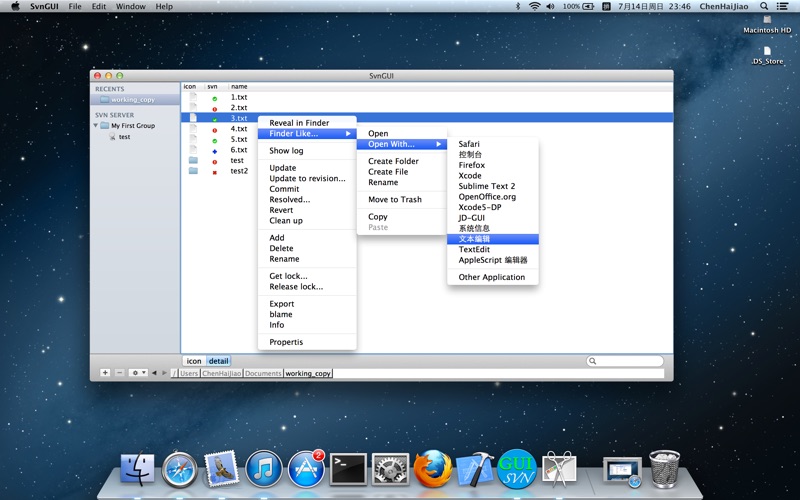This screenshot has height=500, width=800.
Task: Choose Release lock... entry
Action: 307,287
